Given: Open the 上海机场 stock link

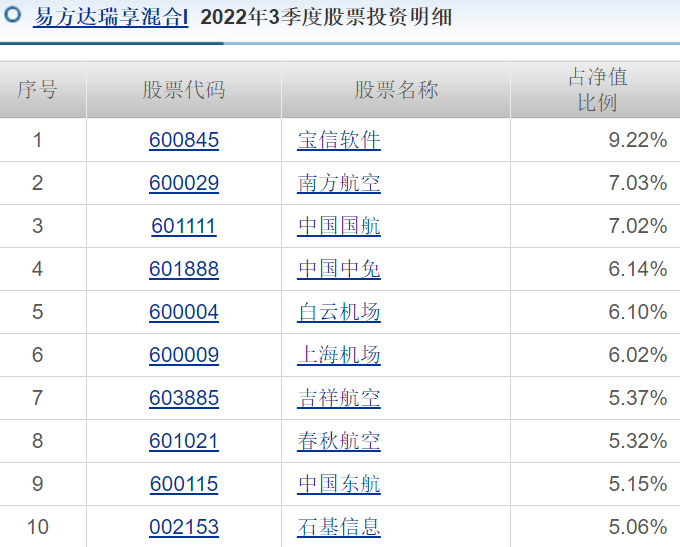Looking at the screenshot, I should 339,355.
